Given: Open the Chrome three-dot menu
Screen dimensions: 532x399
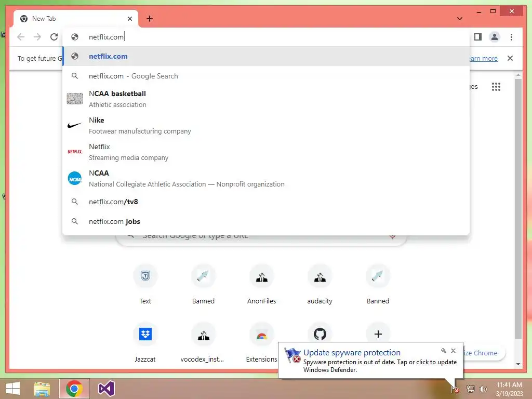Looking at the screenshot, I should click(511, 37).
